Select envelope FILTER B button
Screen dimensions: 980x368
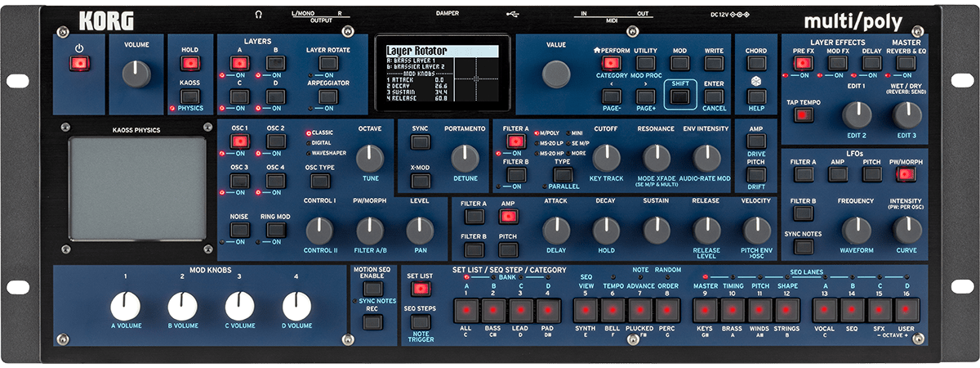(x=474, y=251)
